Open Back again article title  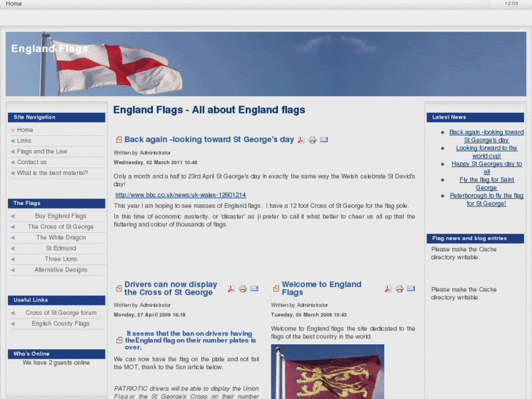pyautogui.click(x=209, y=140)
